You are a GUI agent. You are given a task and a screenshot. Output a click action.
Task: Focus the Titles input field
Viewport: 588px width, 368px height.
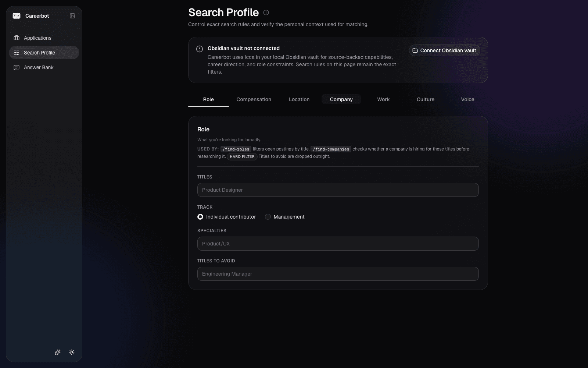tap(338, 190)
